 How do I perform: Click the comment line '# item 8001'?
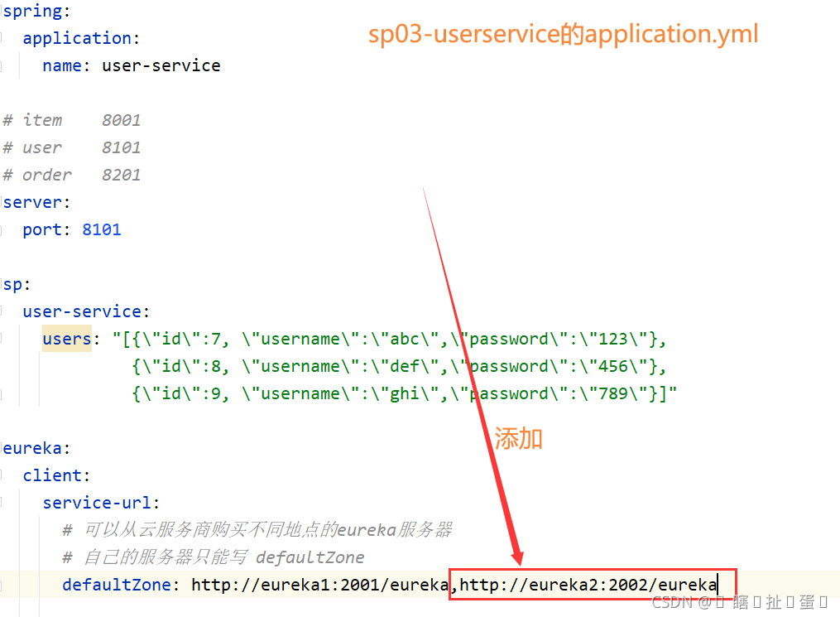coord(72,120)
